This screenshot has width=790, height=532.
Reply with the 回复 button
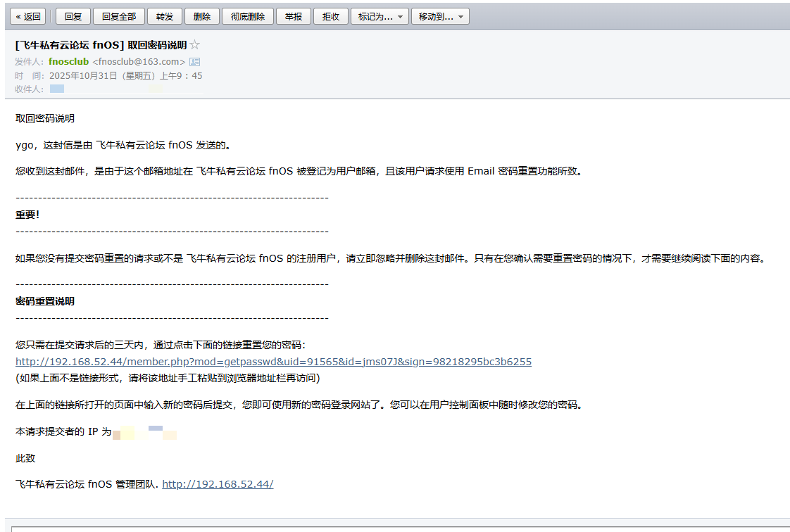click(73, 17)
